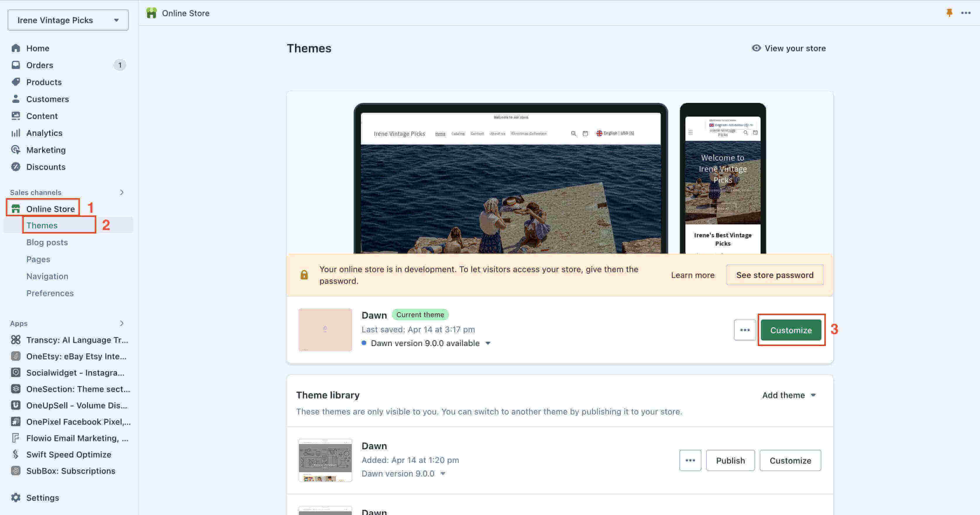The width and height of the screenshot is (980, 515).
Task: Expand the Apps section chevron
Action: (122, 324)
